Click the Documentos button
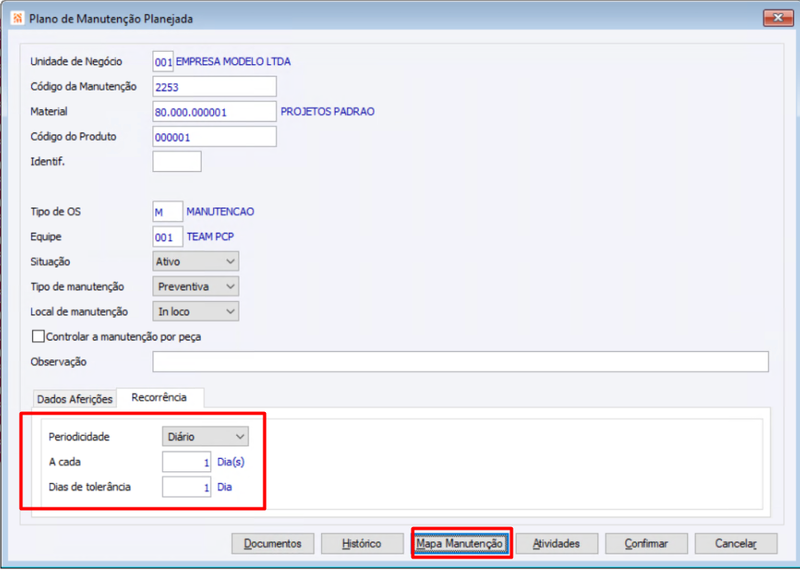800x570 pixels. 272,543
